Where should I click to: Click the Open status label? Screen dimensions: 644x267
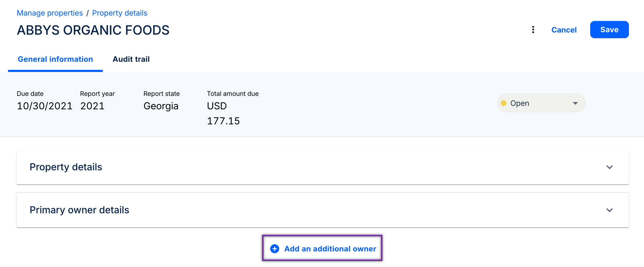tap(520, 103)
